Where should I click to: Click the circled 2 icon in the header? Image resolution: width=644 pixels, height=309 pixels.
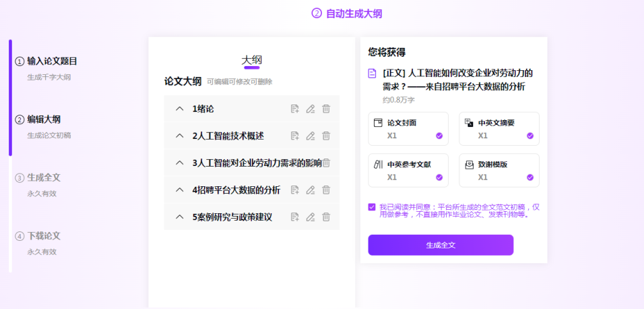[316, 13]
